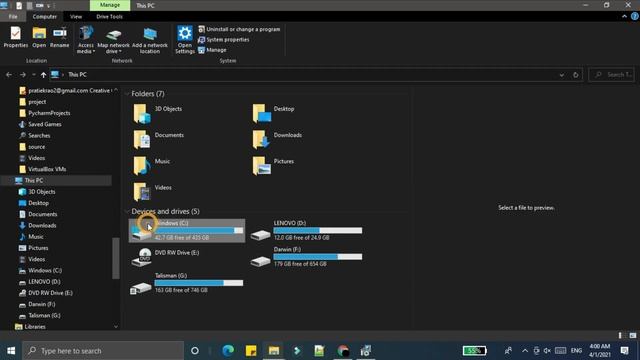Select the Darwin (F:) drive
The image size is (640, 360).
306,257
